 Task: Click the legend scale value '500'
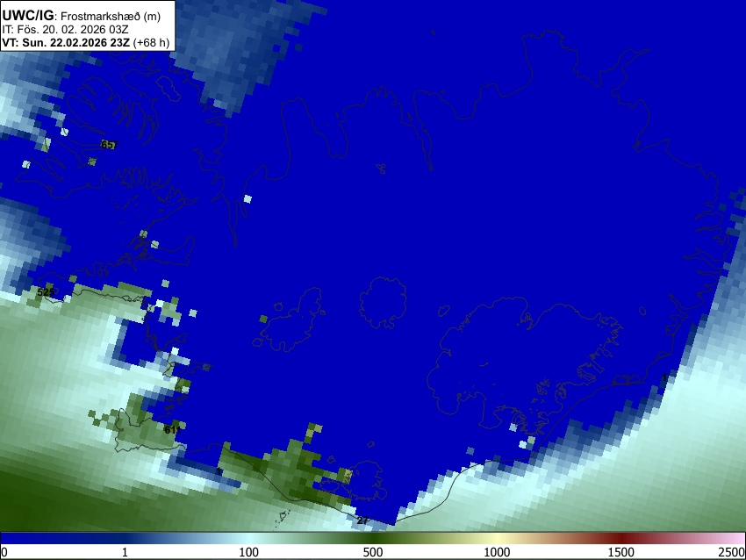(x=372, y=552)
